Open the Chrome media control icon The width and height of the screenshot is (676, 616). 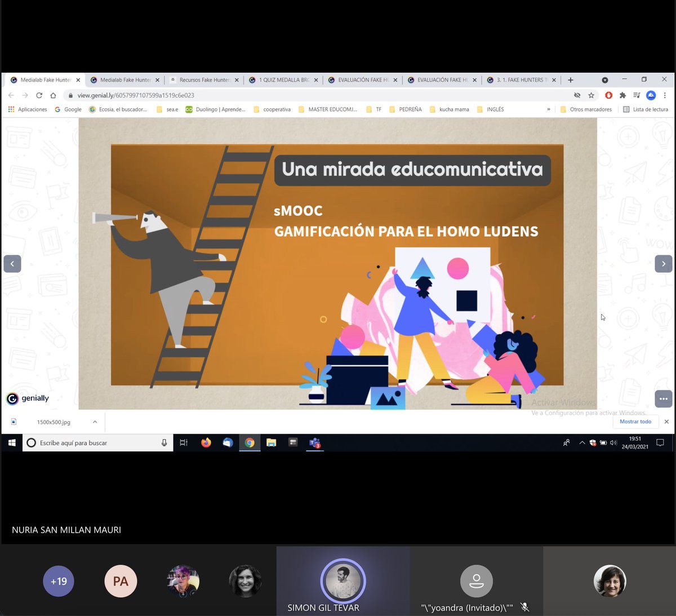(x=637, y=95)
